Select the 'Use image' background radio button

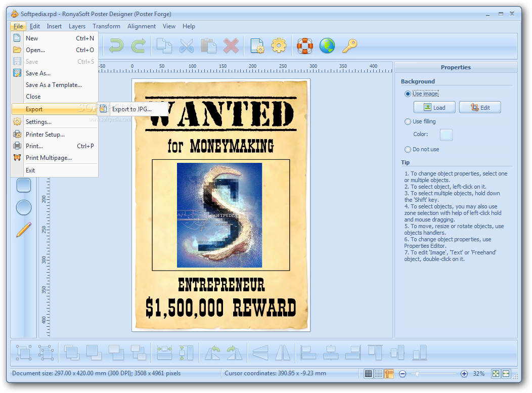coord(408,94)
